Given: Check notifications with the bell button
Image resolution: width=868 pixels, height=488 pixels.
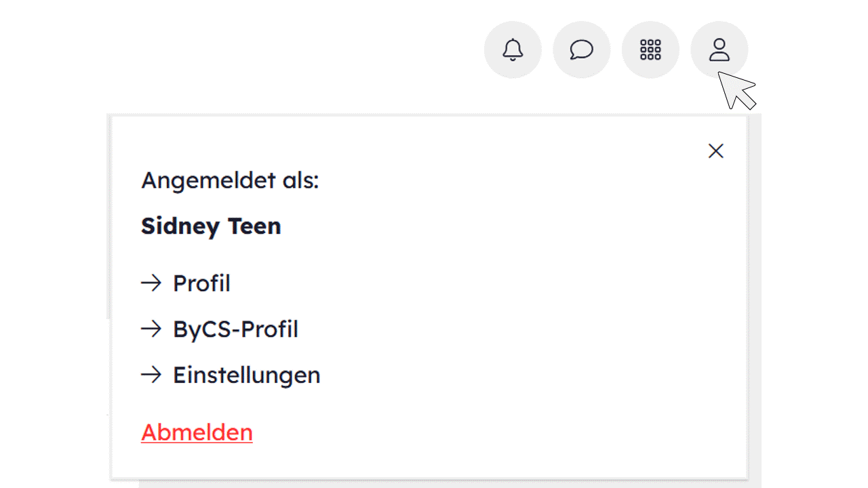Looking at the screenshot, I should [513, 49].
